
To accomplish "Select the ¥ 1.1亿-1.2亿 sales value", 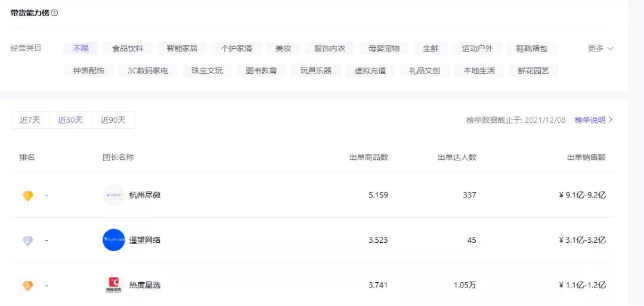I will coord(583,285).
